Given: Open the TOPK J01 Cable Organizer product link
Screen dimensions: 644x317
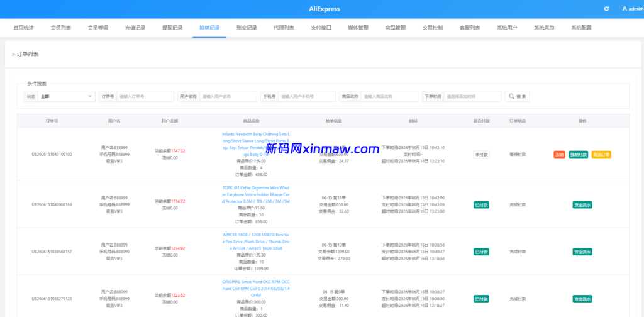Looking at the screenshot, I should coord(256,194).
